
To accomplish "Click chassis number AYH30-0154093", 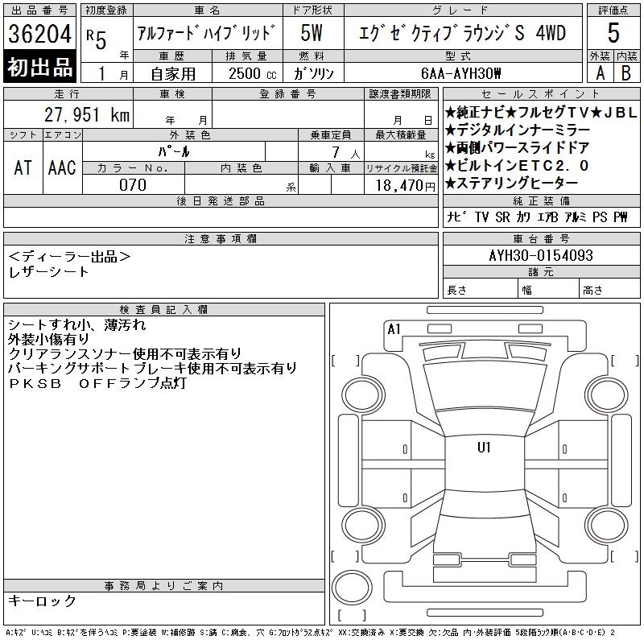I will tap(541, 255).
